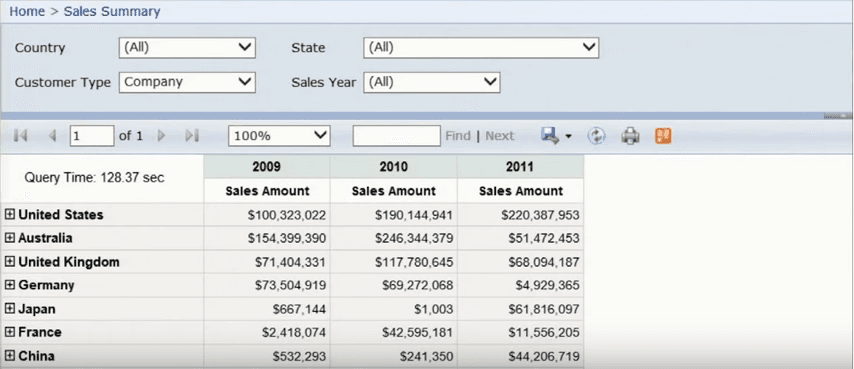
Task: Open the export format dropdown arrow
Action: point(568,136)
